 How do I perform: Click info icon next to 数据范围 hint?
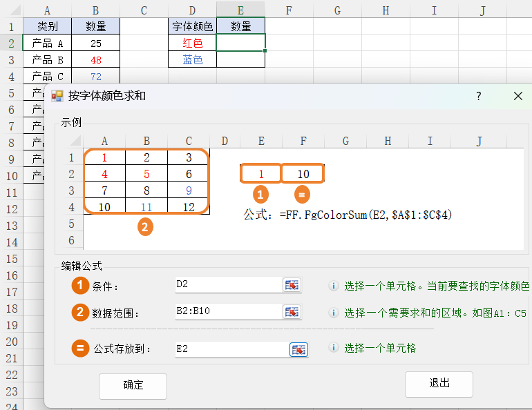click(333, 313)
